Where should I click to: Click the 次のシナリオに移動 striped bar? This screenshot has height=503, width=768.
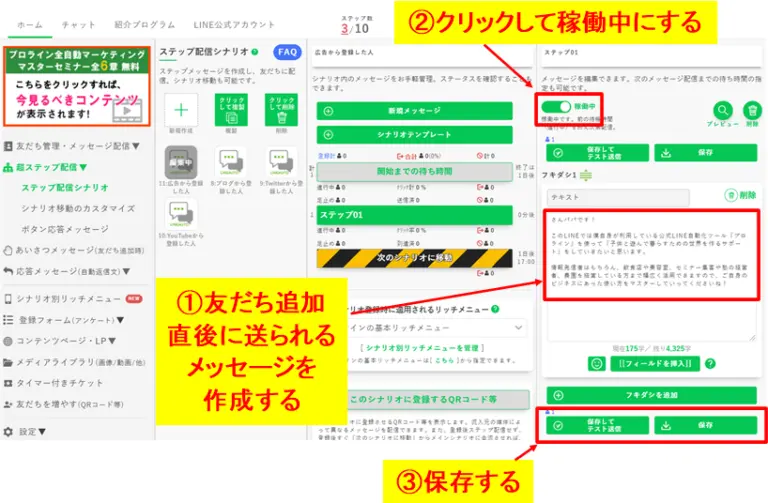(x=414, y=258)
